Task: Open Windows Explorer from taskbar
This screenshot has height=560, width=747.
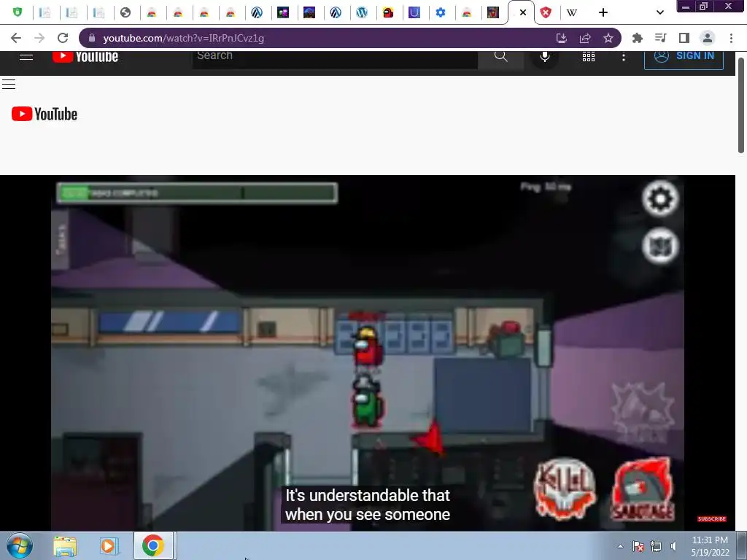Action: [65, 546]
